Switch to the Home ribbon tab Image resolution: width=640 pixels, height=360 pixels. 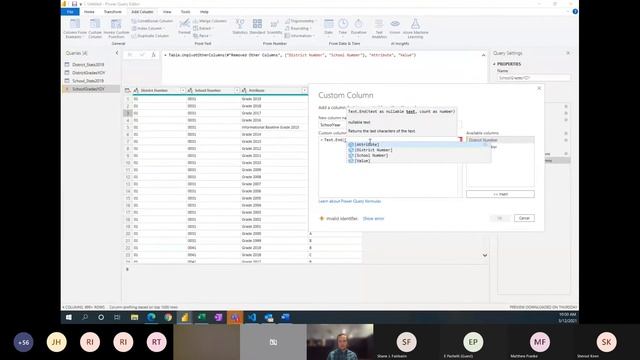(x=89, y=12)
